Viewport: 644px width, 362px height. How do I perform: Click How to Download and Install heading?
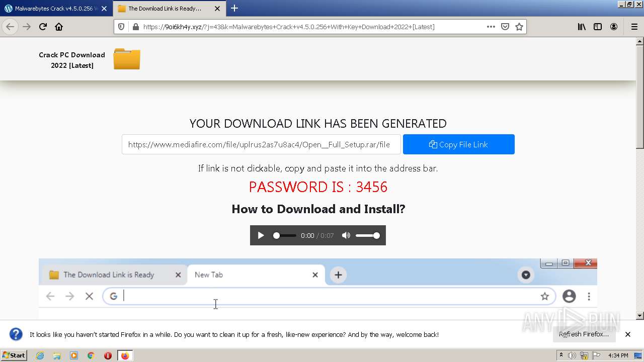click(x=318, y=209)
